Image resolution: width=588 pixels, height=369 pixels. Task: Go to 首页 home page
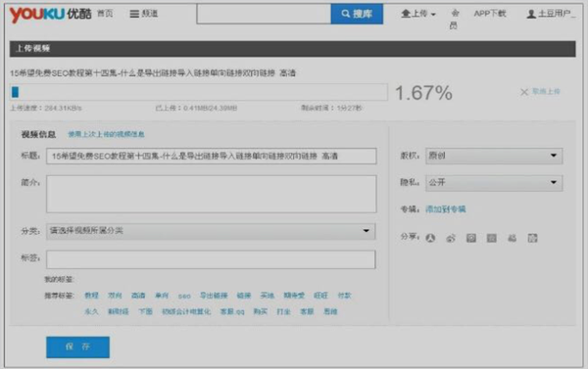105,14
